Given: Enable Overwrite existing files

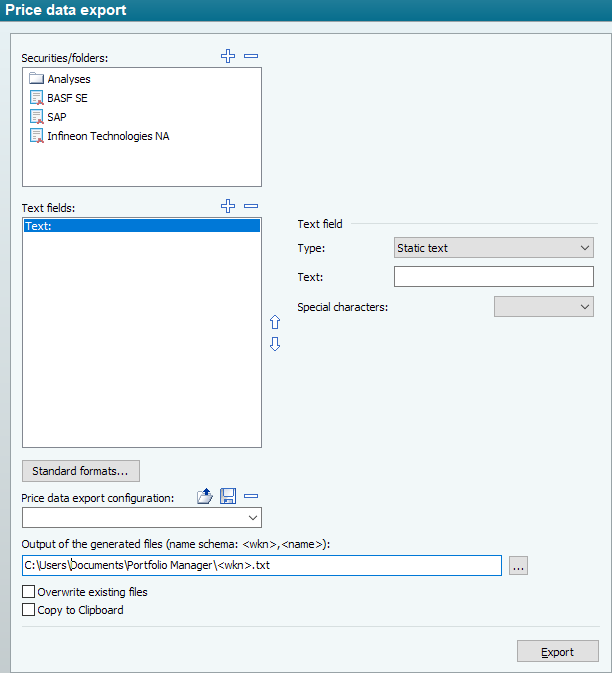Looking at the screenshot, I should tap(29, 592).
